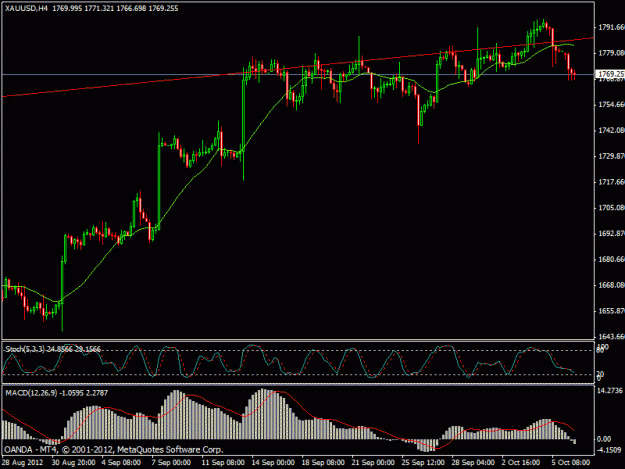Click the 1717.66 price axis label

tap(611, 182)
